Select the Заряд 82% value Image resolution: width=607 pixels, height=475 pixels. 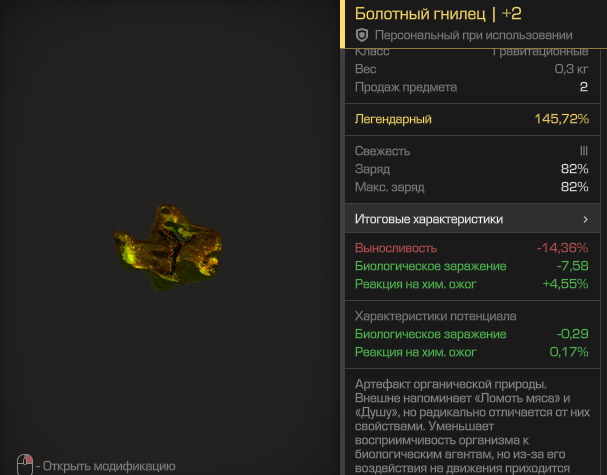pyautogui.click(x=574, y=169)
